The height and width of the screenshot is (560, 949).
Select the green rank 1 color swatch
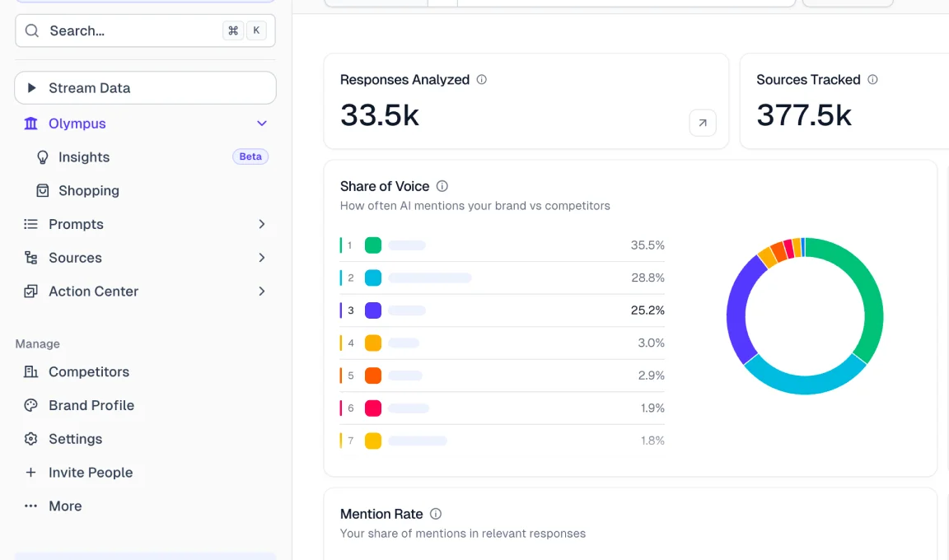pyautogui.click(x=373, y=245)
